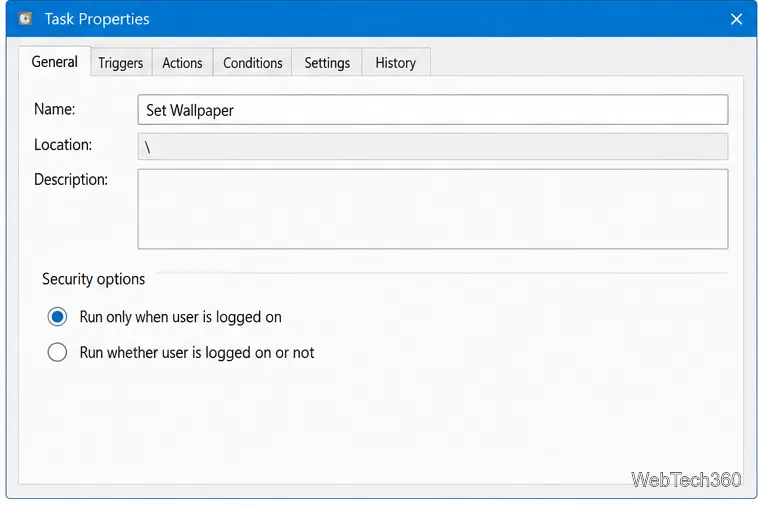Switch to the General tab
758x506 pixels.
[55, 62]
